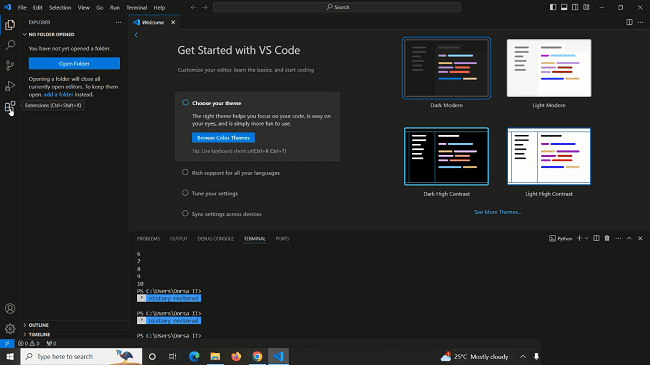This screenshot has height=365, width=650.
Task: Open the File menu
Action: click(x=22, y=7)
